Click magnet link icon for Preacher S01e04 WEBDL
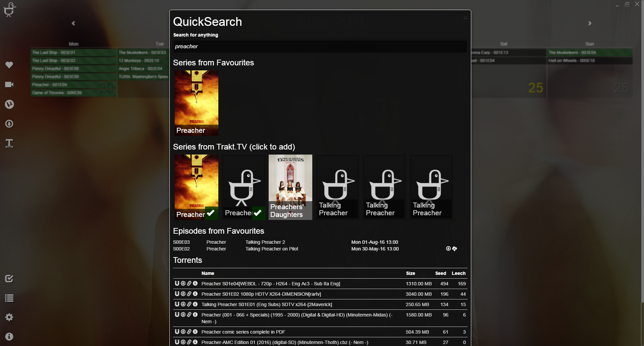This screenshot has height=346, width=644. point(189,283)
